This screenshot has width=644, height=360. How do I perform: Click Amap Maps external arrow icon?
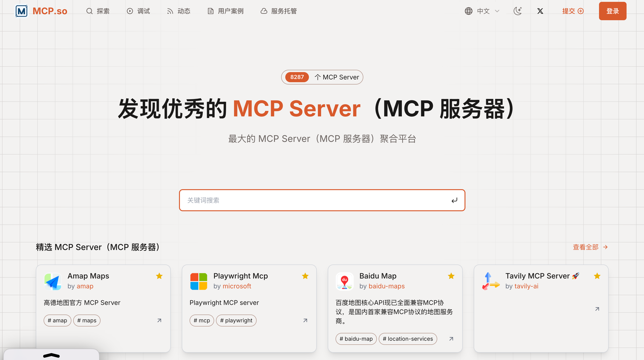(159, 321)
